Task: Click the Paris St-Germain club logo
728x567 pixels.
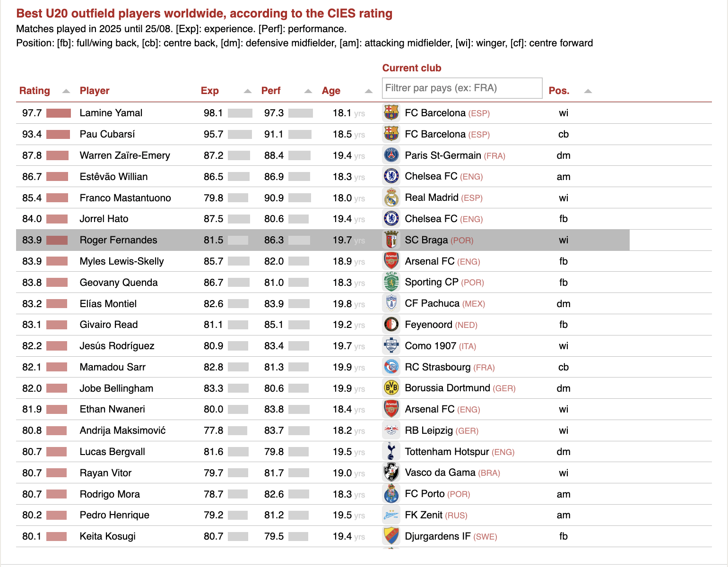Action: click(x=391, y=155)
